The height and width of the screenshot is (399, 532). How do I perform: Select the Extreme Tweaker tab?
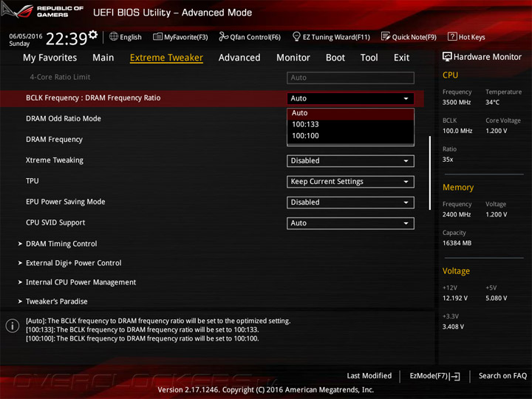[166, 58]
